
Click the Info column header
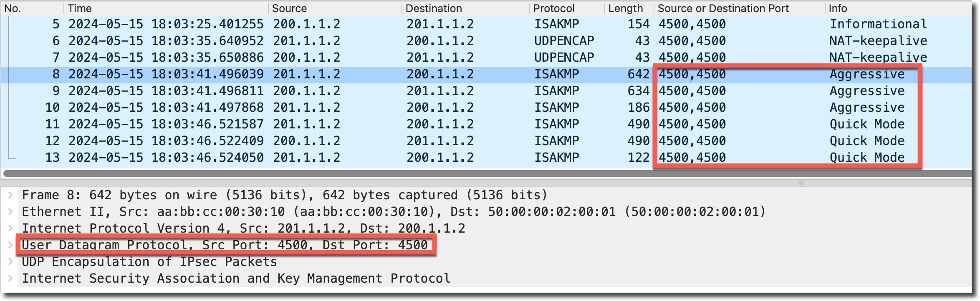click(x=838, y=8)
